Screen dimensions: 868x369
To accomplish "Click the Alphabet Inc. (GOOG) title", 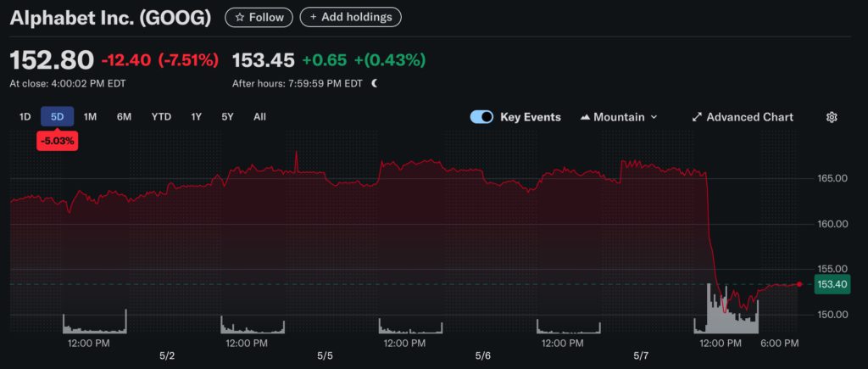I will 111,18.
